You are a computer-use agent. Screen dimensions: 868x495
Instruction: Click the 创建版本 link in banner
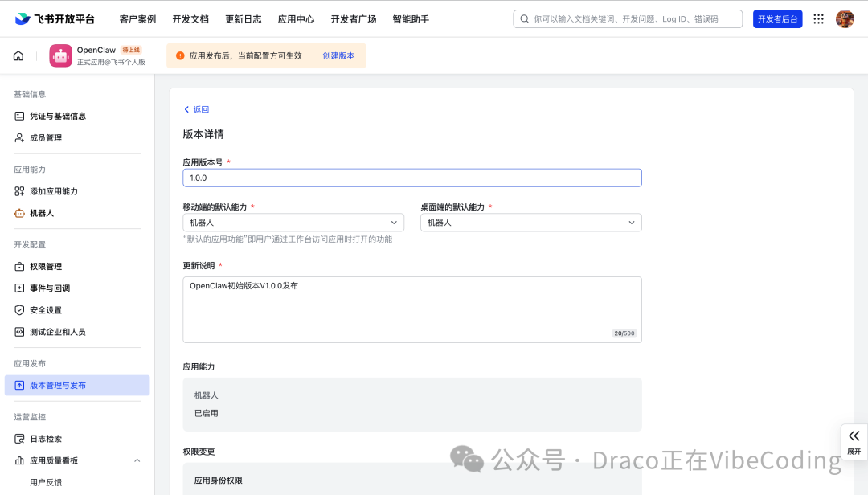click(x=338, y=55)
